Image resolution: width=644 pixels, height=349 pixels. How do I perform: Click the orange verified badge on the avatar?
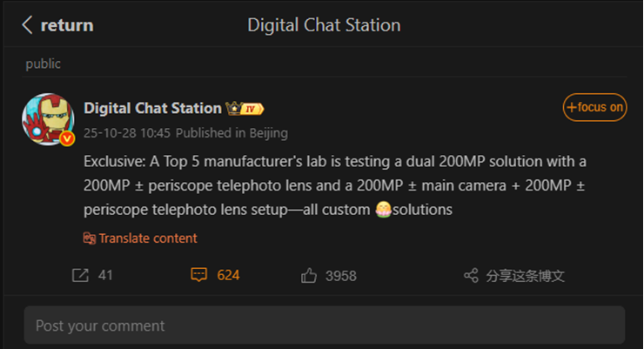pyautogui.click(x=67, y=138)
